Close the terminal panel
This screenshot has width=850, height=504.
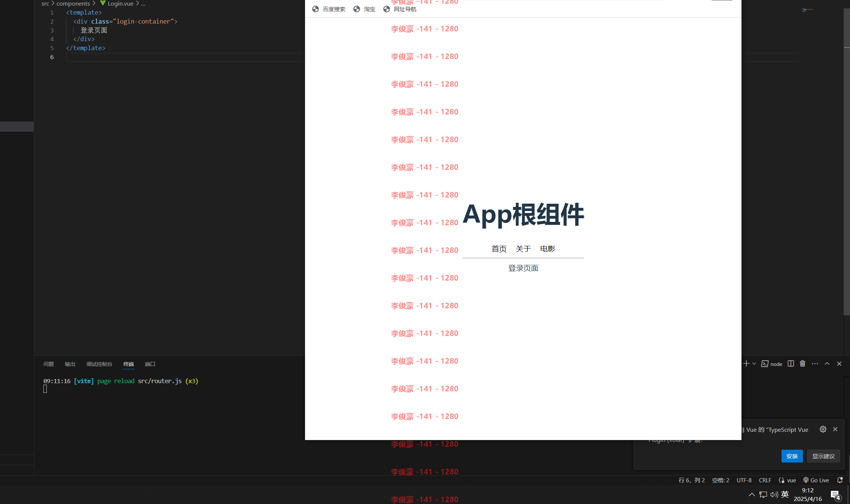(839, 364)
